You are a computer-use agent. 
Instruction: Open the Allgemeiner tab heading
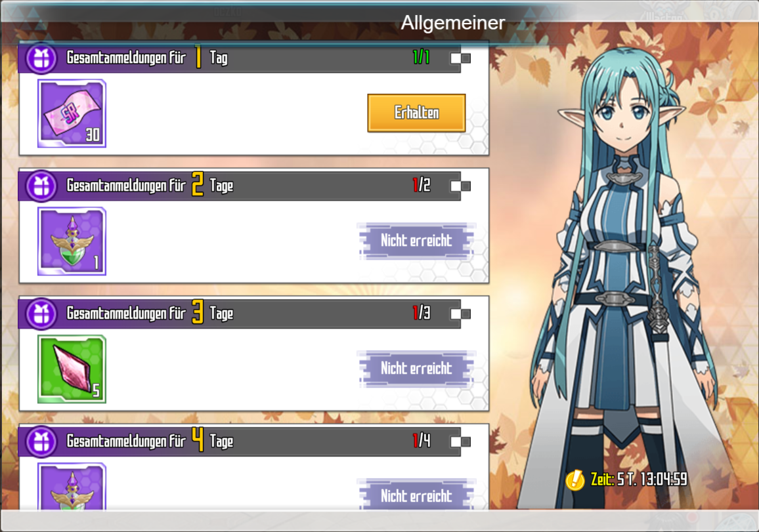pyautogui.click(x=452, y=23)
